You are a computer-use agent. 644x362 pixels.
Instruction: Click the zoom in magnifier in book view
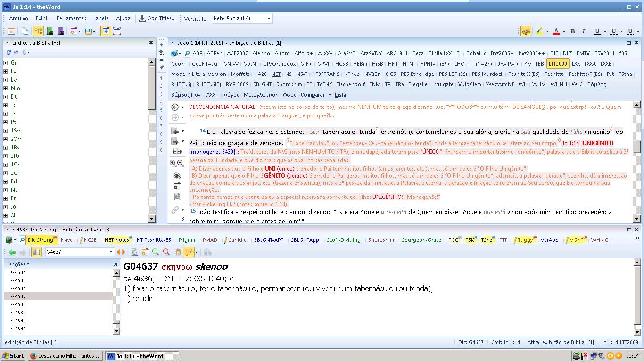[x=156, y=252]
